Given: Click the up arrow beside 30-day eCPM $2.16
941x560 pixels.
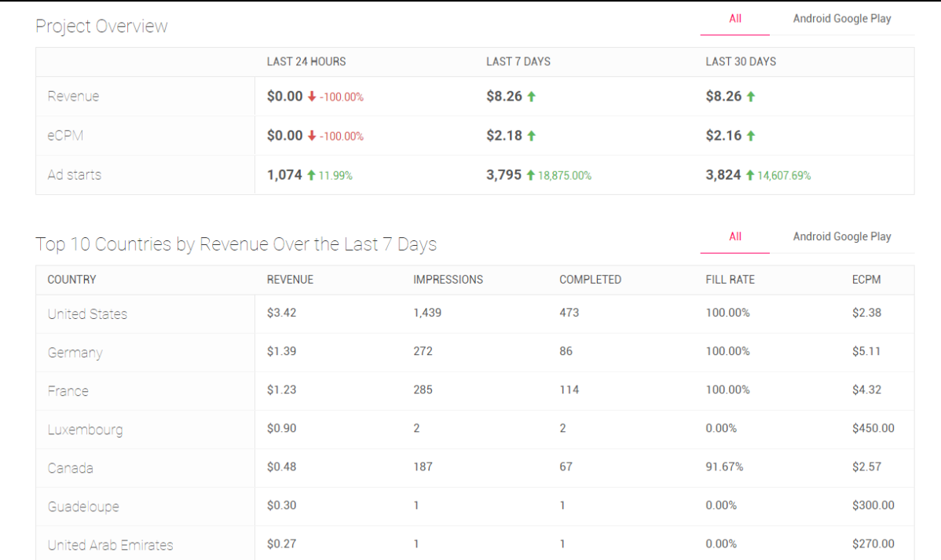Looking at the screenshot, I should 752,135.
